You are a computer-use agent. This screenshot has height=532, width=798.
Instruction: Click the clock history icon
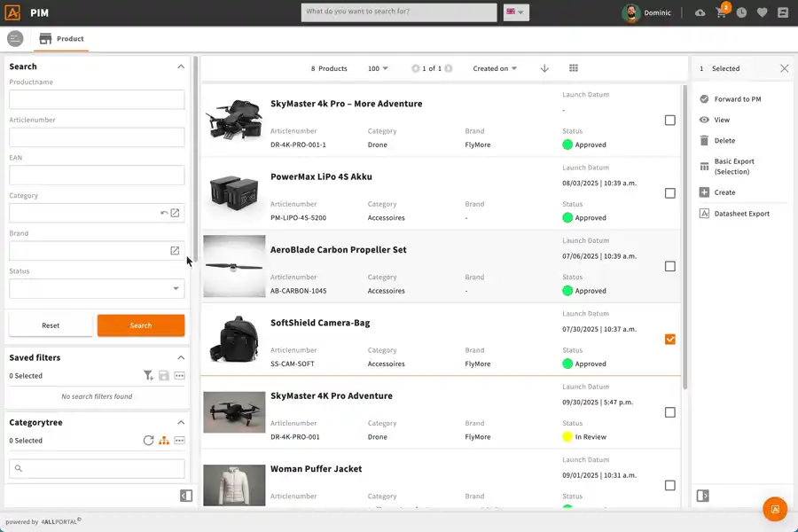coord(741,13)
